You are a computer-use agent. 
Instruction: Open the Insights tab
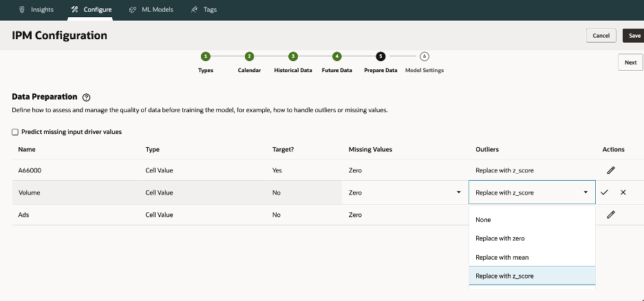point(36,10)
